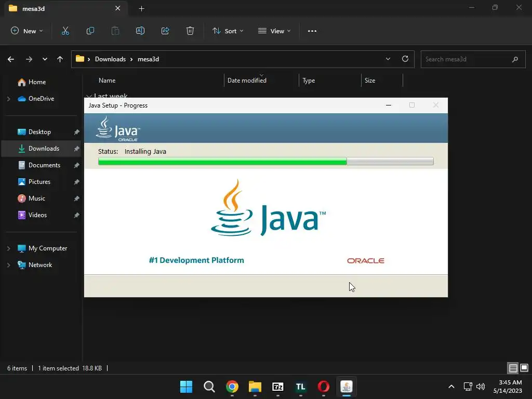Open the New dropdown menu

click(x=27, y=31)
